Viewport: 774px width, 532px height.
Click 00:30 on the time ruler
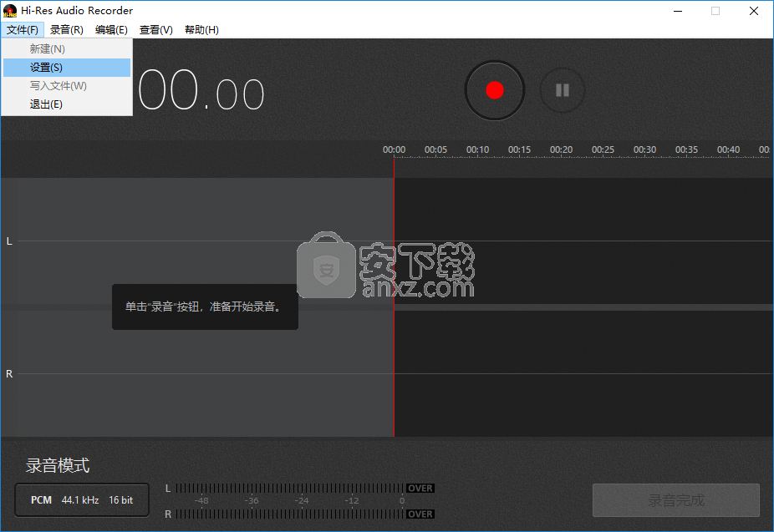point(644,149)
